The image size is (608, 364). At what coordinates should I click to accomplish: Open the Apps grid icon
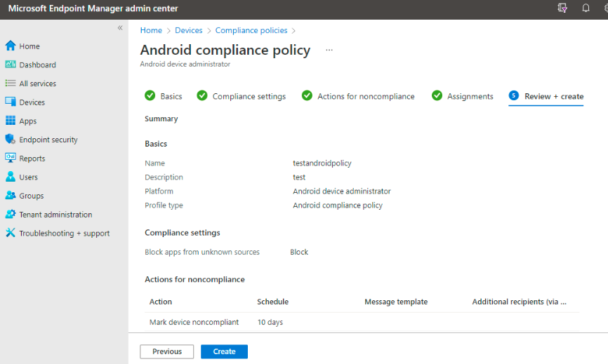pyautogui.click(x=10, y=121)
